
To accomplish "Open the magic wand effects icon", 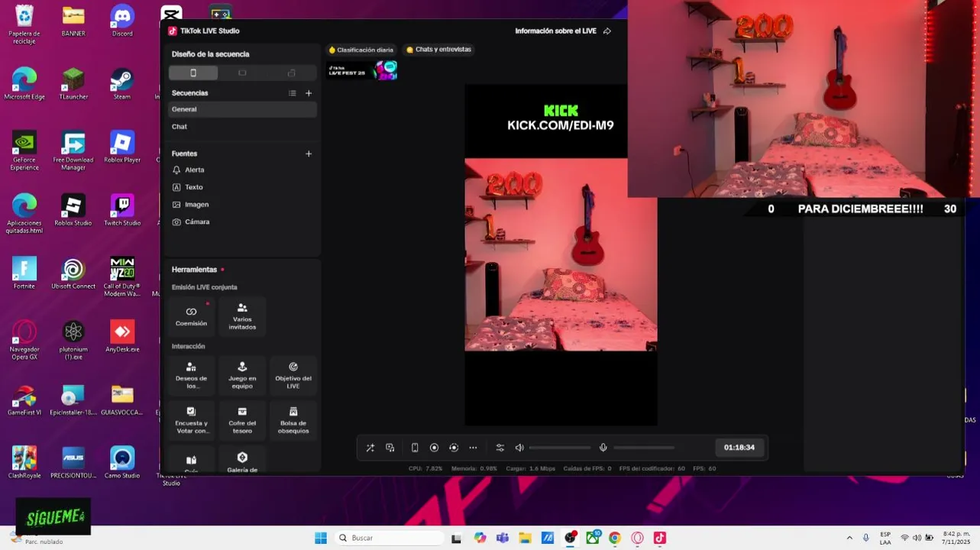I will 370,448.
